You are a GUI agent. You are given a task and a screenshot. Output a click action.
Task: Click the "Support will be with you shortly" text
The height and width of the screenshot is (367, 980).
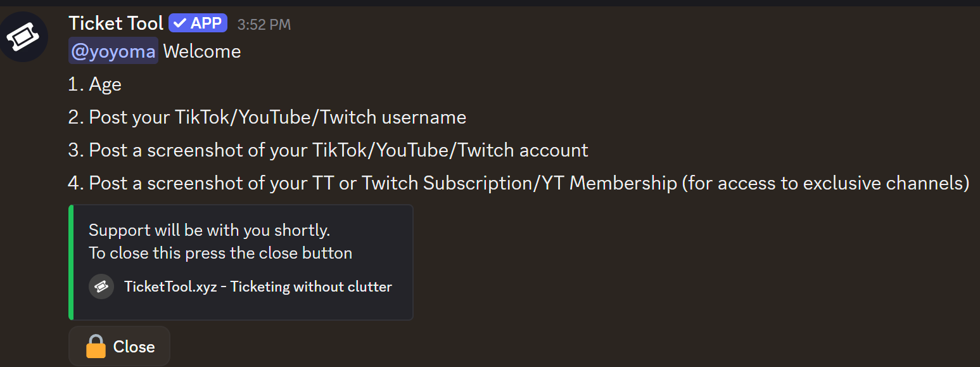(x=209, y=230)
